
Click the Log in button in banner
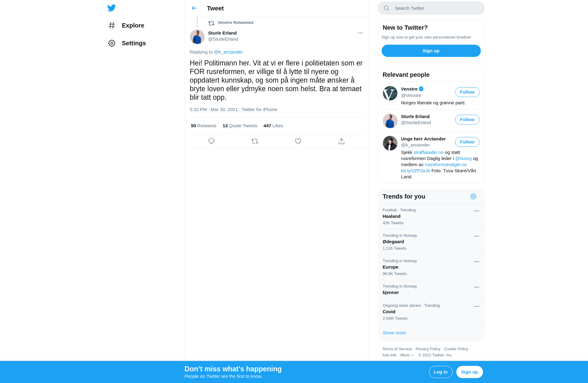[x=441, y=372]
